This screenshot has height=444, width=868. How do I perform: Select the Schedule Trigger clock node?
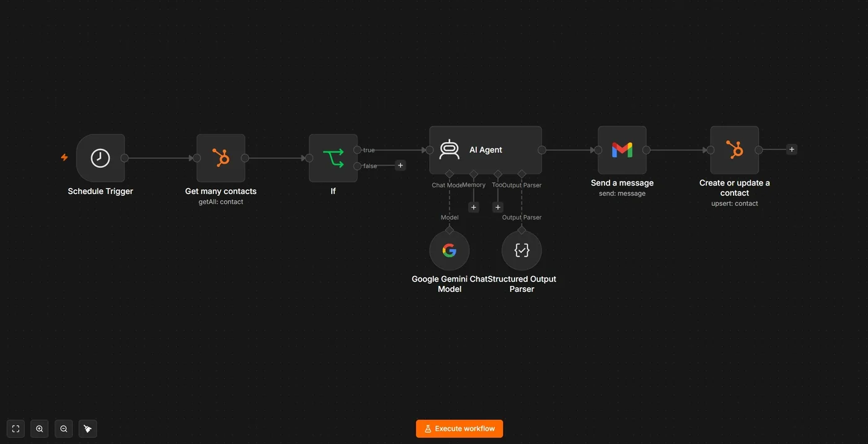[100, 158]
